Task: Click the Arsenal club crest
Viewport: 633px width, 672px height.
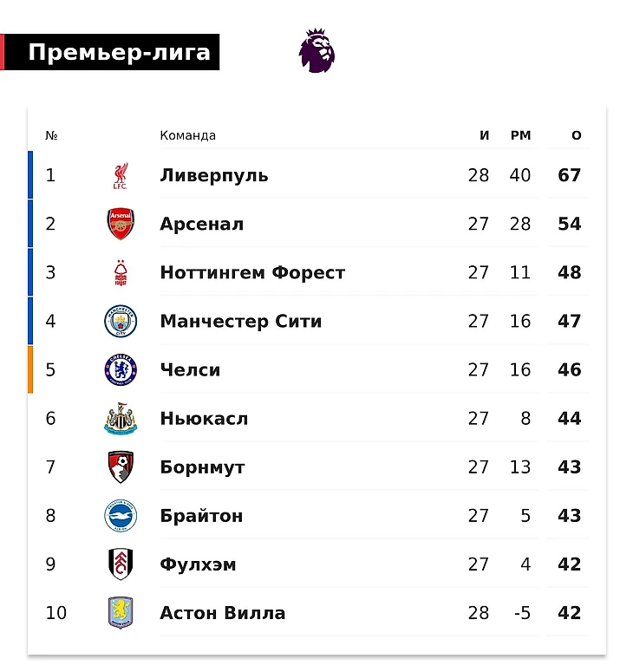Action: [x=121, y=224]
